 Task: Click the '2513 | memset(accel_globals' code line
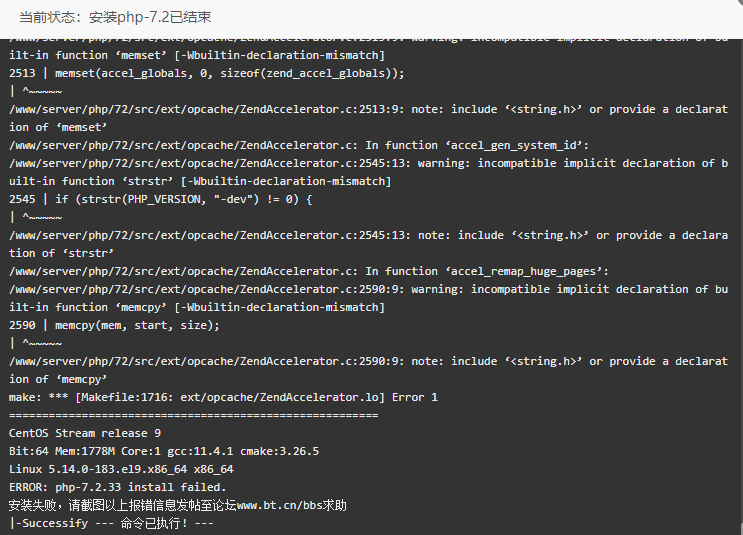(x=207, y=73)
